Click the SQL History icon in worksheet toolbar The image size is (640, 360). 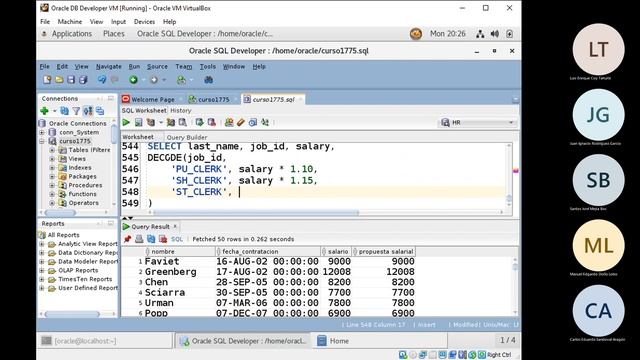pyautogui.click(x=253, y=122)
